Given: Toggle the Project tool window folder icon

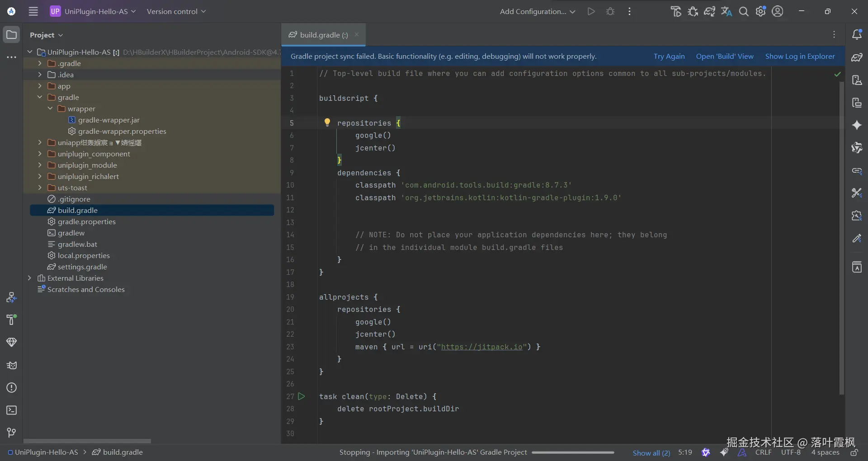Looking at the screenshot, I should click(x=12, y=35).
